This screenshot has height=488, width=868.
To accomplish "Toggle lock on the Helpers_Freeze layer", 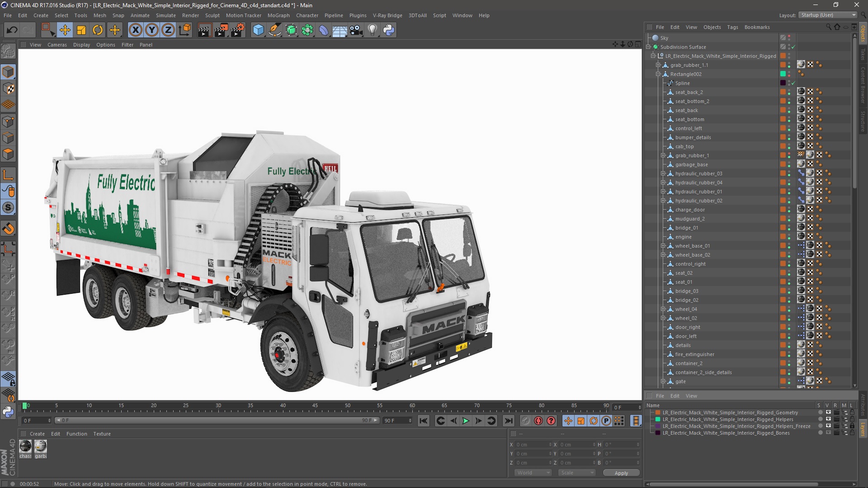I will [x=852, y=426].
